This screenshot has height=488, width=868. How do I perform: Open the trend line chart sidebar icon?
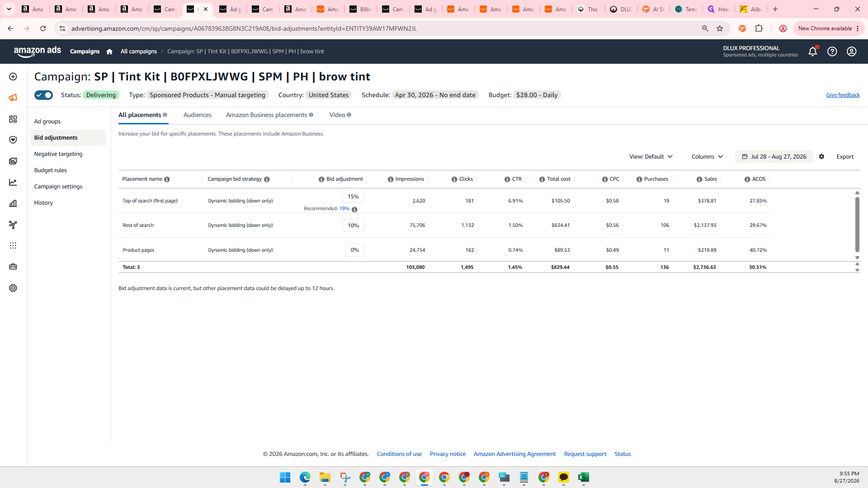[x=13, y=183]
